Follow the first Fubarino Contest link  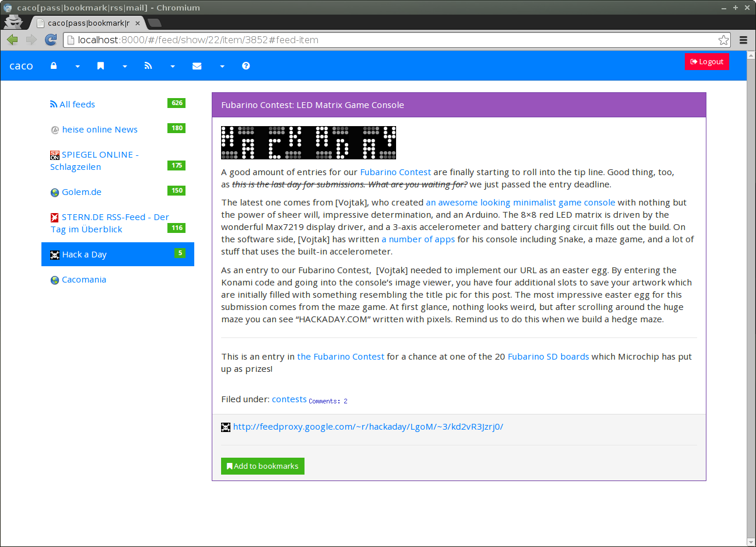[395, 172]
